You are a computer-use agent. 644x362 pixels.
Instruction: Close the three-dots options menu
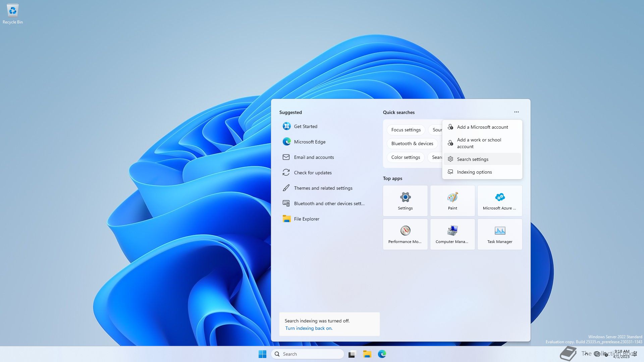pos(517,112)
